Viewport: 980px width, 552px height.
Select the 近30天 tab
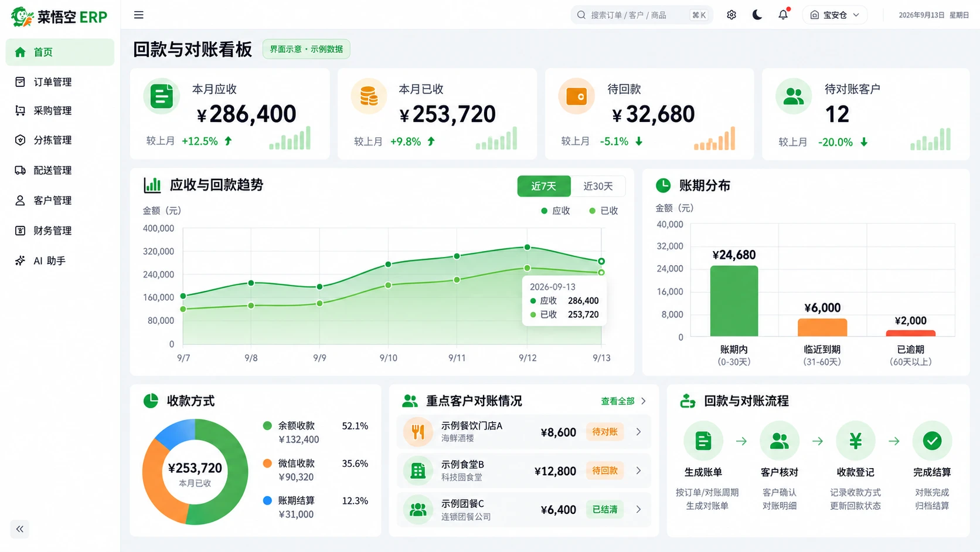tap(598, 186)
